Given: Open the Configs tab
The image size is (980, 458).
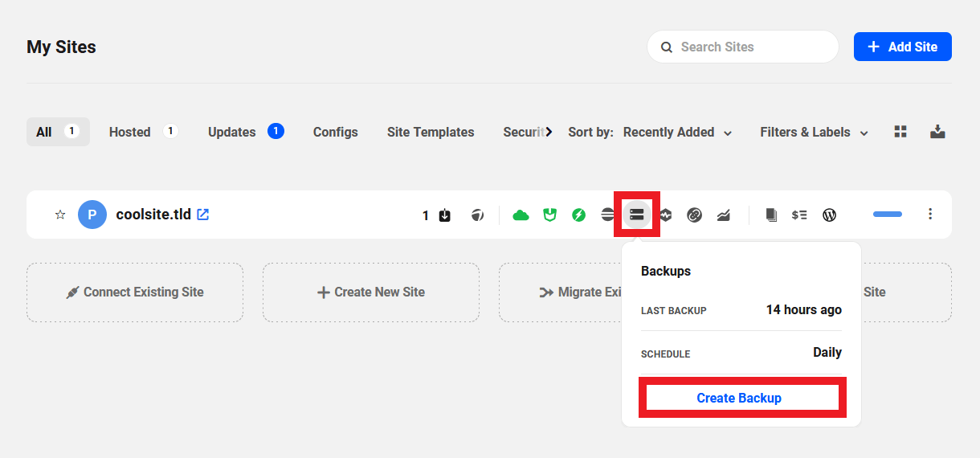Looking at the screenshot, I should pos(336,132).
